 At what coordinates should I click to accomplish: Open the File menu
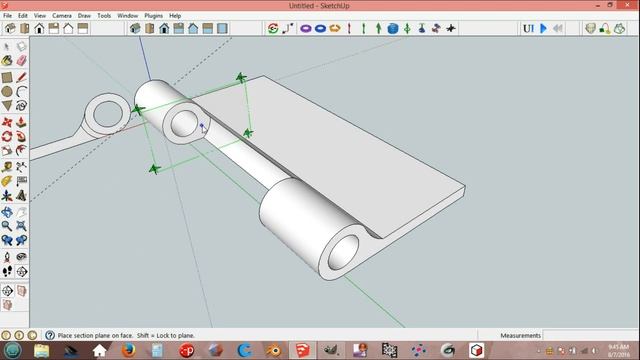click(7, 16)
